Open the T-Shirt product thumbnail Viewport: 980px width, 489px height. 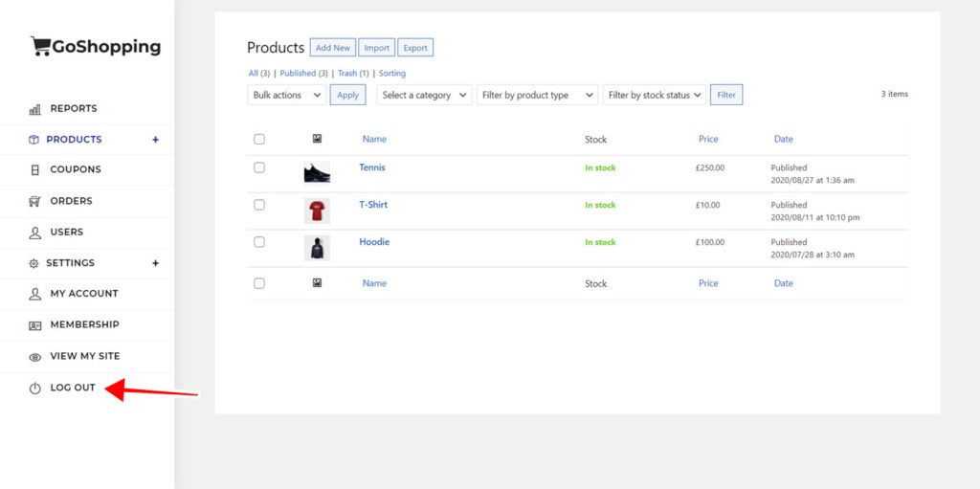(x=317, y=211)
